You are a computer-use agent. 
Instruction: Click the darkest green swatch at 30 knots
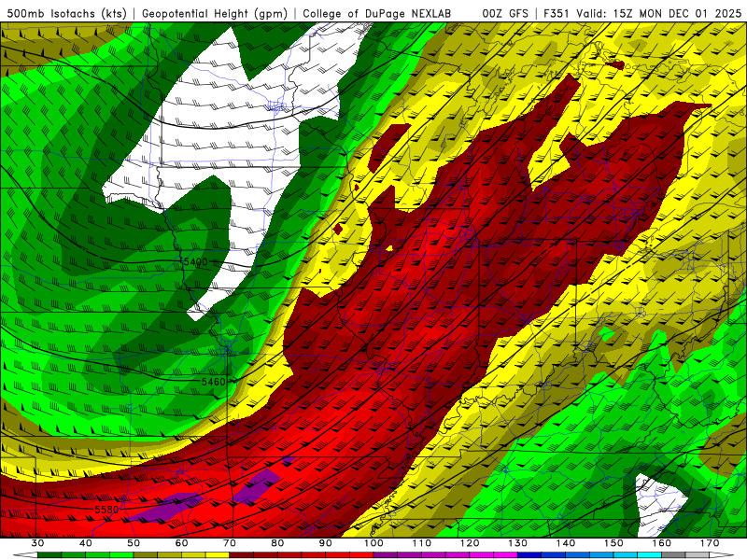click(49, 555)
